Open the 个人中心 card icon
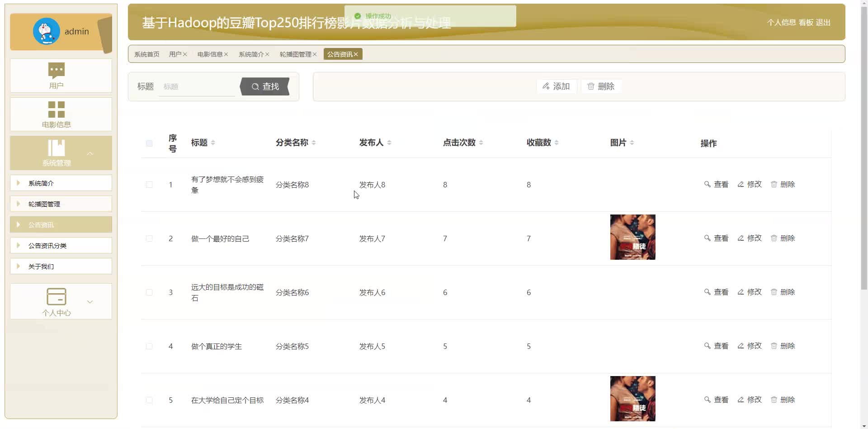The image size is (868, 429). 57,296
